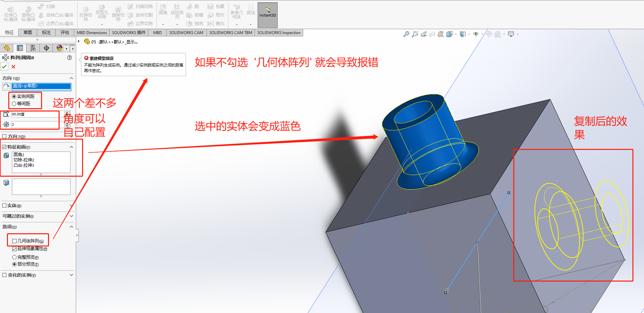Click the Dynamic Annotation Views icon
Screen dimensions: 644x313
click(441, 34)
